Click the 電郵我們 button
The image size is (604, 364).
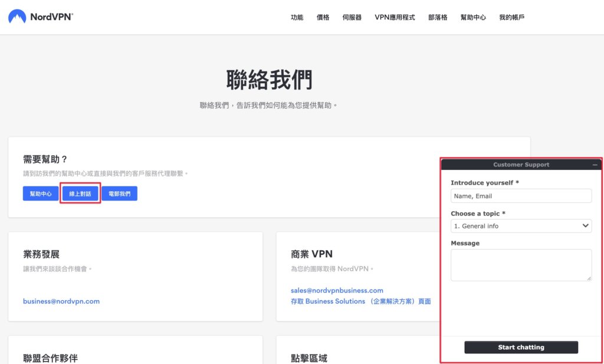119,194
